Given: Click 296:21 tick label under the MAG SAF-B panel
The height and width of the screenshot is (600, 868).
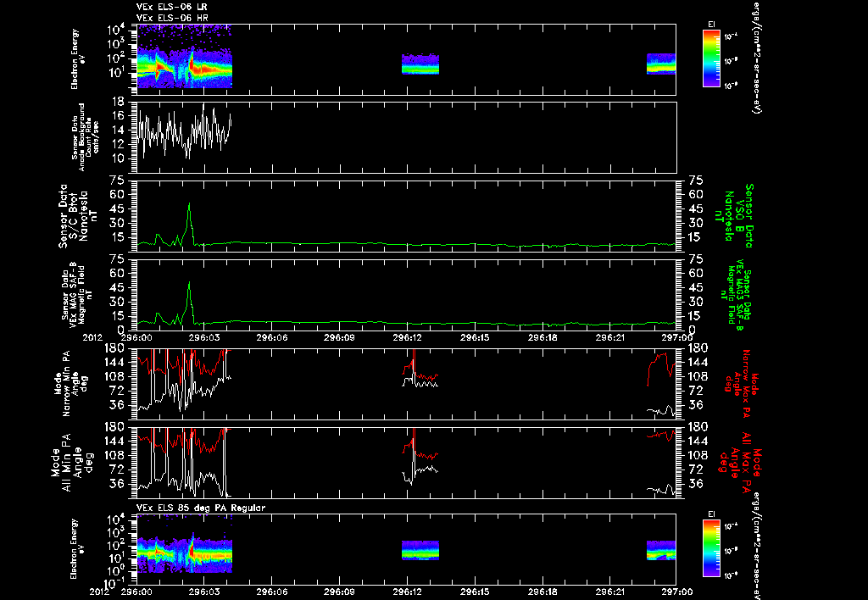Looking at the screenshot, I should pyautogui.click(x=610, y=337).
